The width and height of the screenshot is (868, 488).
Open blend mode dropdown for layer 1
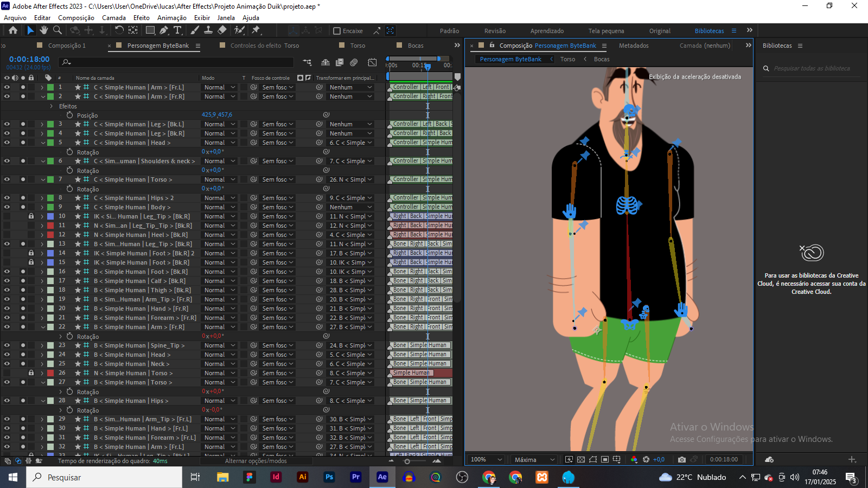220,87
